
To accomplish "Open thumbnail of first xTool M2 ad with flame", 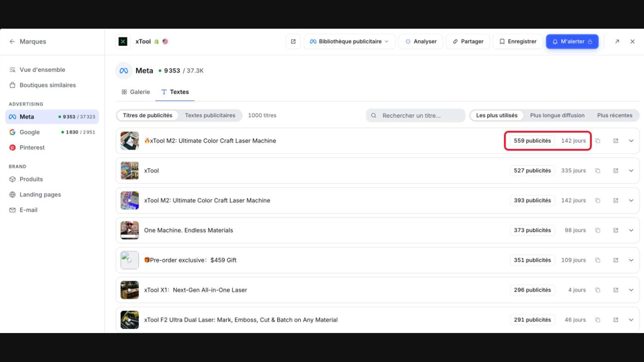I will (129, 141).
